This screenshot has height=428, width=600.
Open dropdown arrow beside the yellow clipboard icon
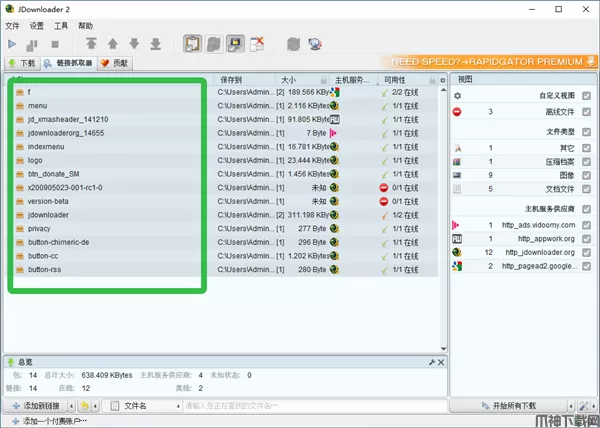pos(95,406)
